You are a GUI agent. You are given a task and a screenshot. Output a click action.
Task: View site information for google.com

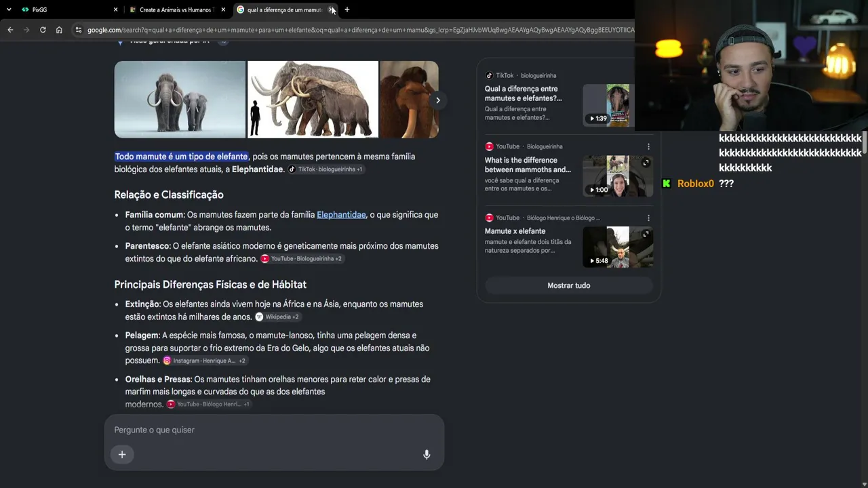(79, 30)
